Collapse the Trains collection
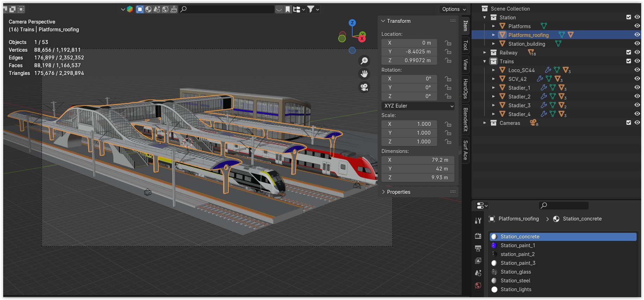Image resolution: width=644 pixels, height=300 pixels. click(485, 61)
